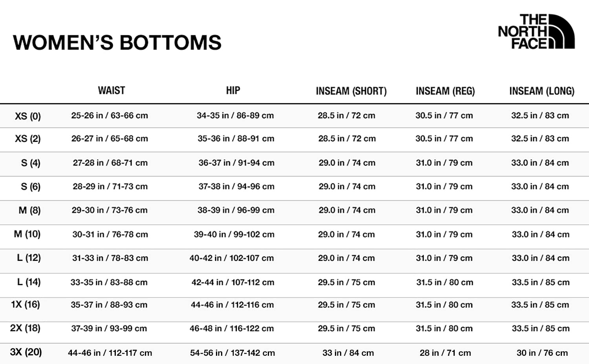The width and height of the screenshot is (589, 364).
Task: Click the INSEAM (LONG) column header
Action: point(541,91)
